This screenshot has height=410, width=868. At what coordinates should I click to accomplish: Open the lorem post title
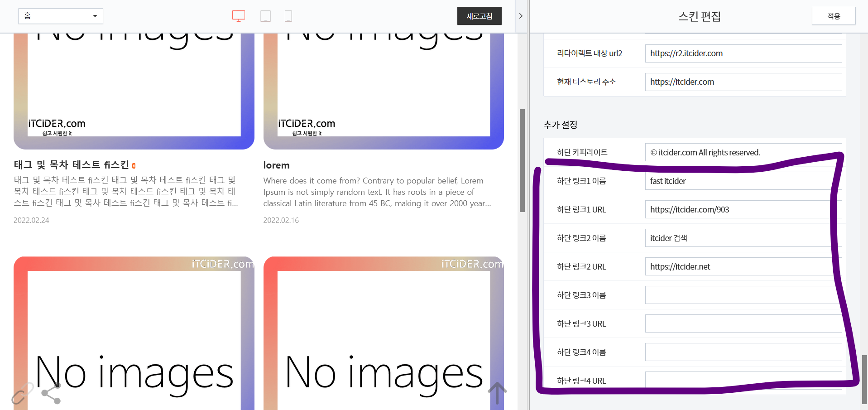pyautogui.click(x=276, y=165)
